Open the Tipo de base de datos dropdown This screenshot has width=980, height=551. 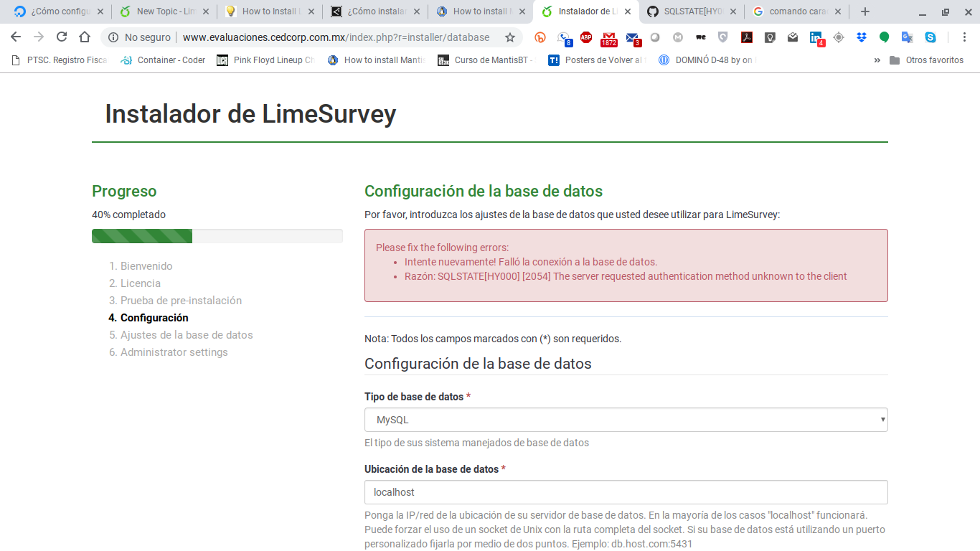click(626, 420)
